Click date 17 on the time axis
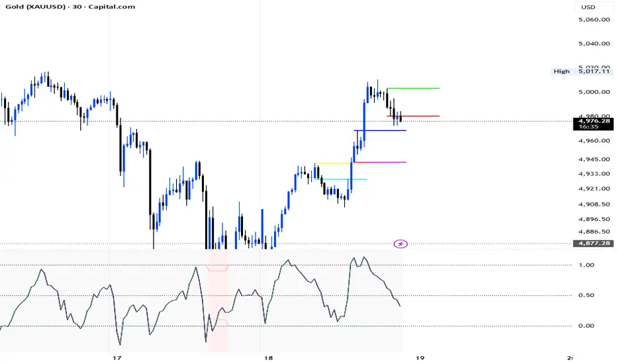 pos(117,357)
